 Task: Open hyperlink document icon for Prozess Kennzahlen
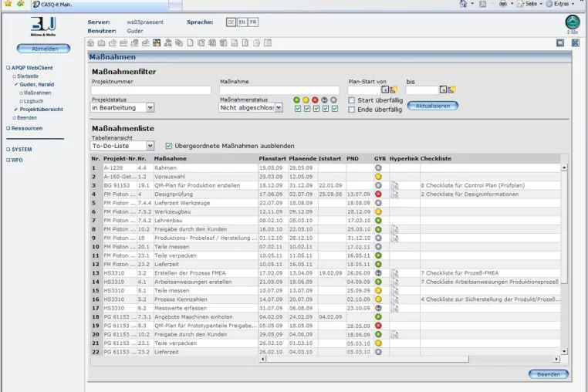pyautogui.click(x=394, y=299)
